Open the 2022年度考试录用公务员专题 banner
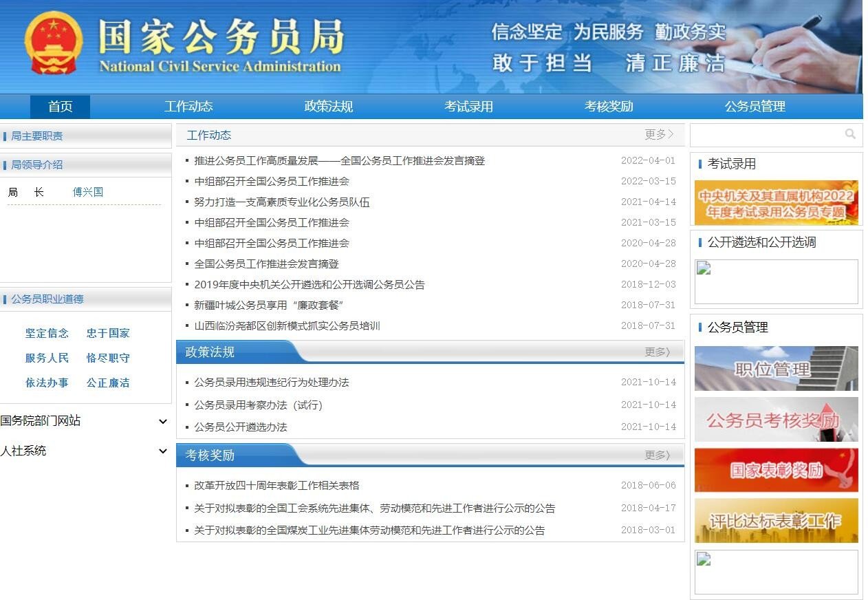This screenshot has width=868, height=600. [x=776, y=203]
